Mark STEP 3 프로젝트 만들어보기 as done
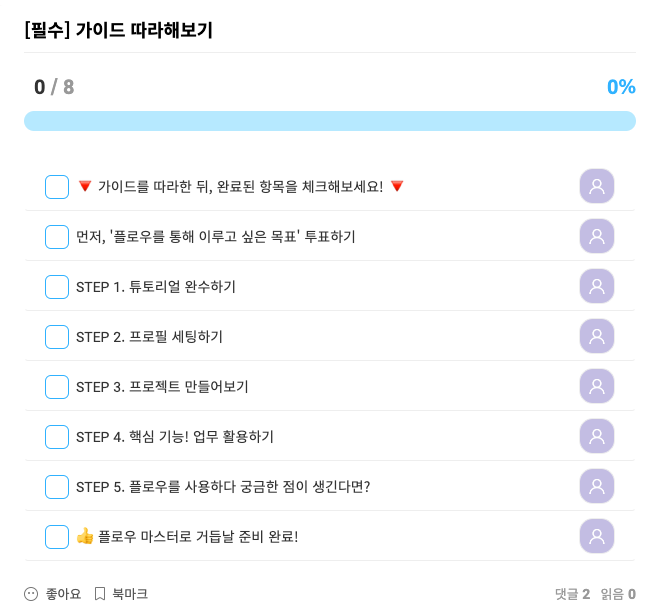The height and width of the screenshot is (616, 658). click(x=57, y=387)
